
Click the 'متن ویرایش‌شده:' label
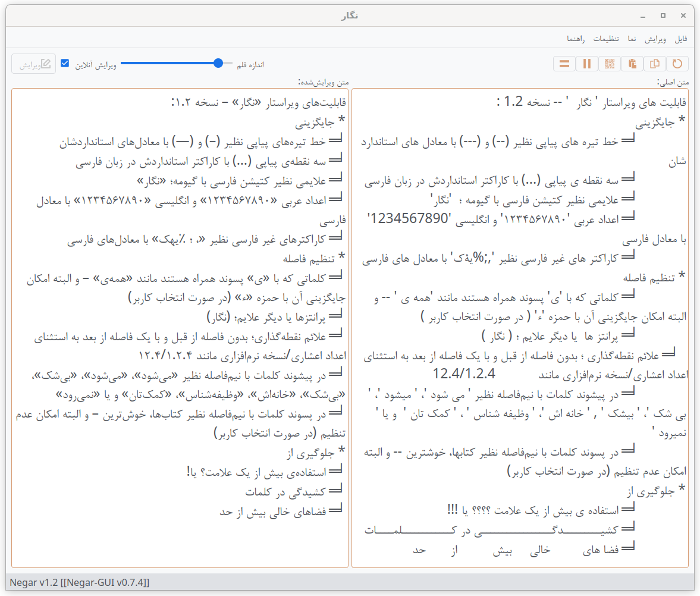[324, 82]
